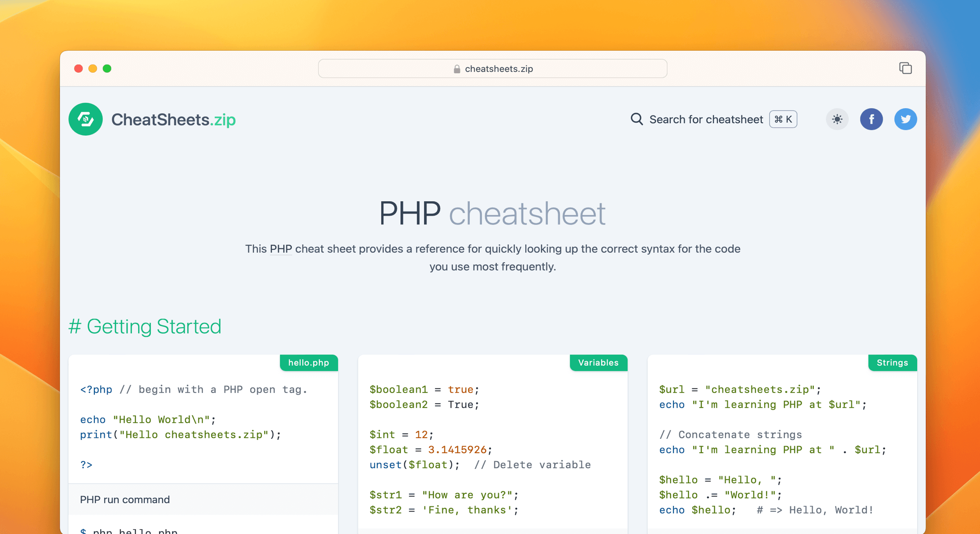This screenshot has height=534, width=980.
Task: Click the Search for cheatsheet field
Action: click(x=706, y=119)
